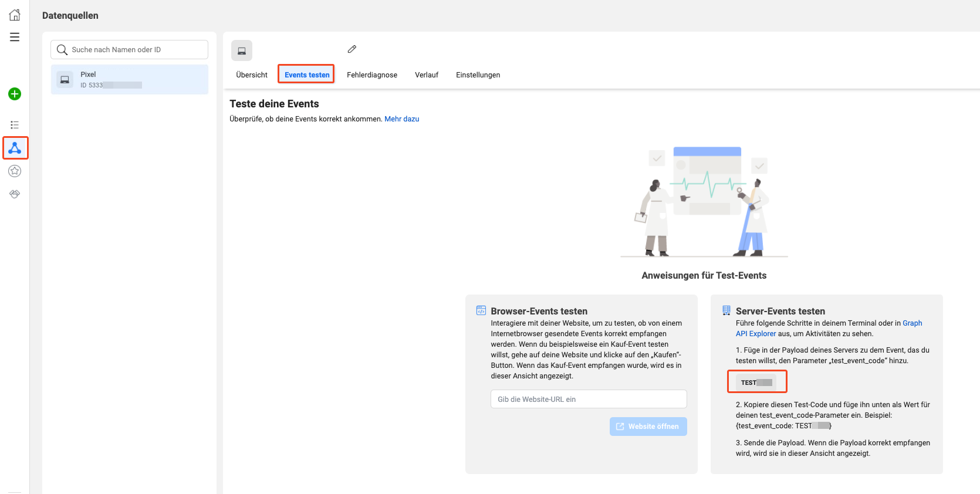Open the star icon for custom conversions
This screenshot has height=494, width=980.
pos(15,171)
